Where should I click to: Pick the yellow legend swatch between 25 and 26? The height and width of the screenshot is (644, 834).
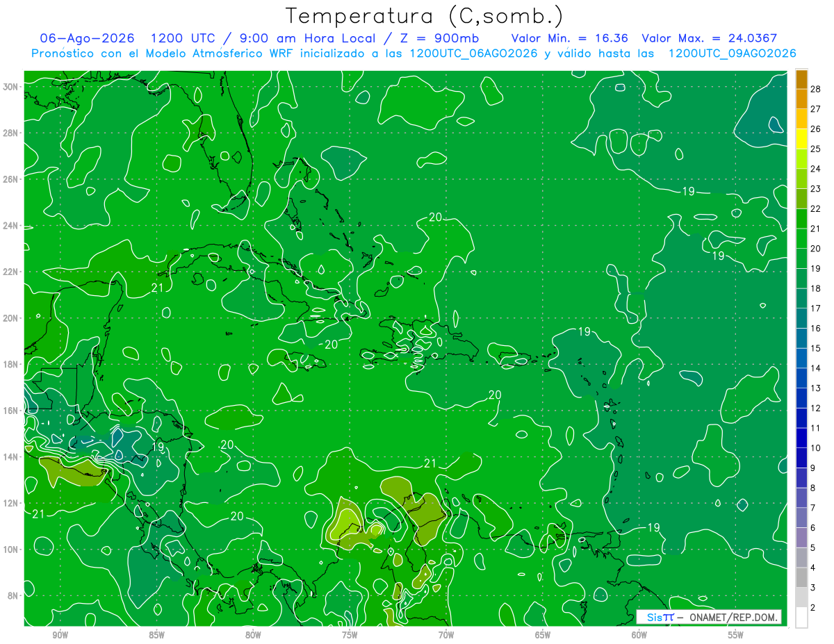(x=801, y=139)
